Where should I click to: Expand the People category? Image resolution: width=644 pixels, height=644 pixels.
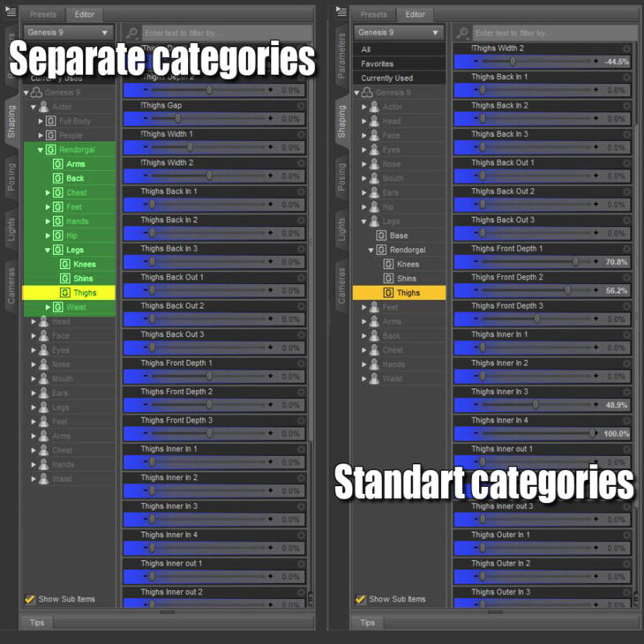41,135
